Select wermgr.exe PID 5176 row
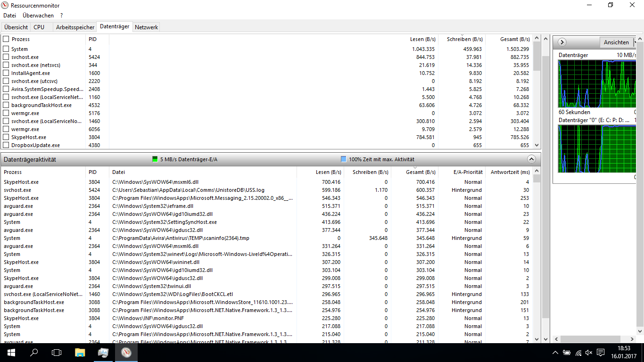This screenshot has width=644, height=362. pyautogui.click(x=267, y=113)
